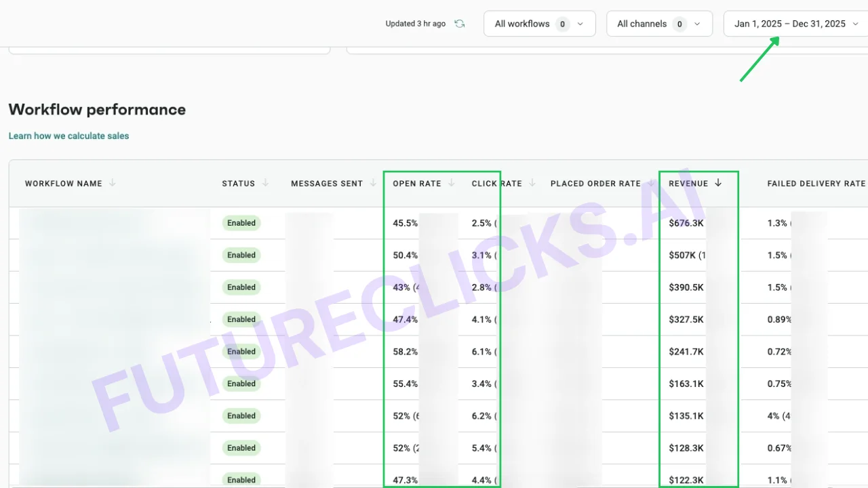Click the 45.5% open rate cell
The image size is (868, 488).
click(x=406, y=223)
